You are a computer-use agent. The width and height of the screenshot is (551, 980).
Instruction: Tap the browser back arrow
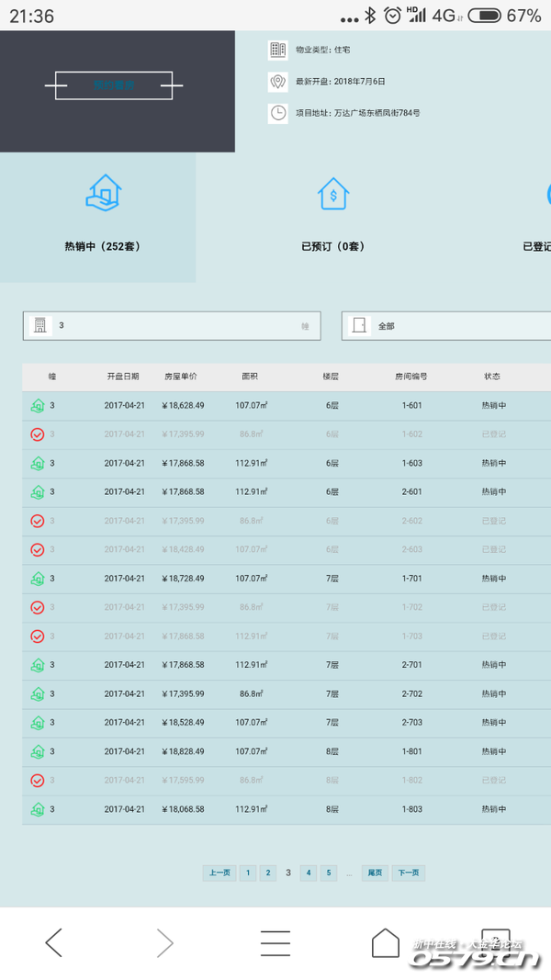[x=54, y=942]
